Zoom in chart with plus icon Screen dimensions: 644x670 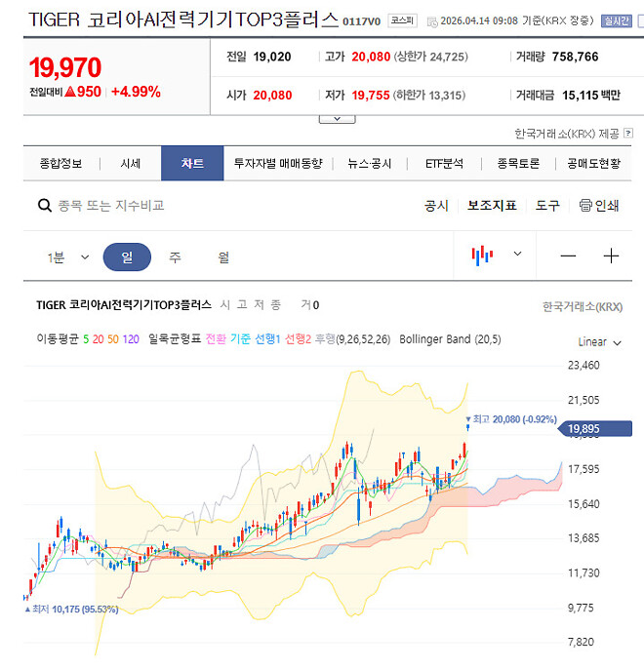[x=611, y=256]
